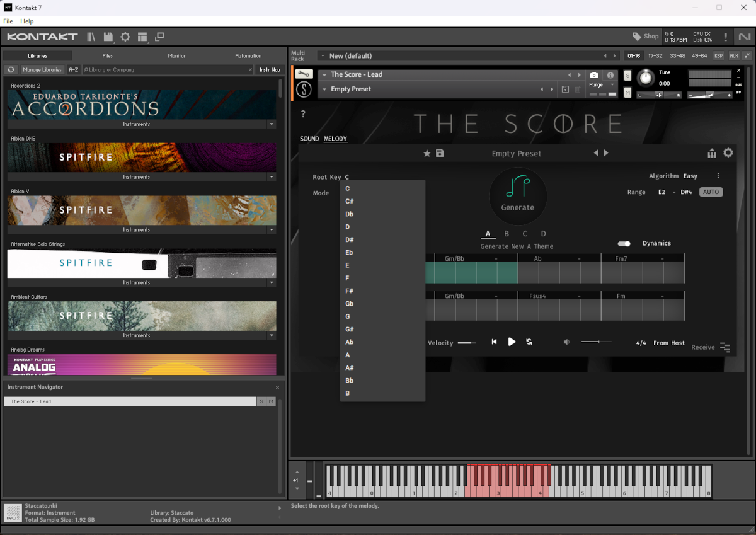
Task: Select F# in Root Key list
Action: point(382,291)
